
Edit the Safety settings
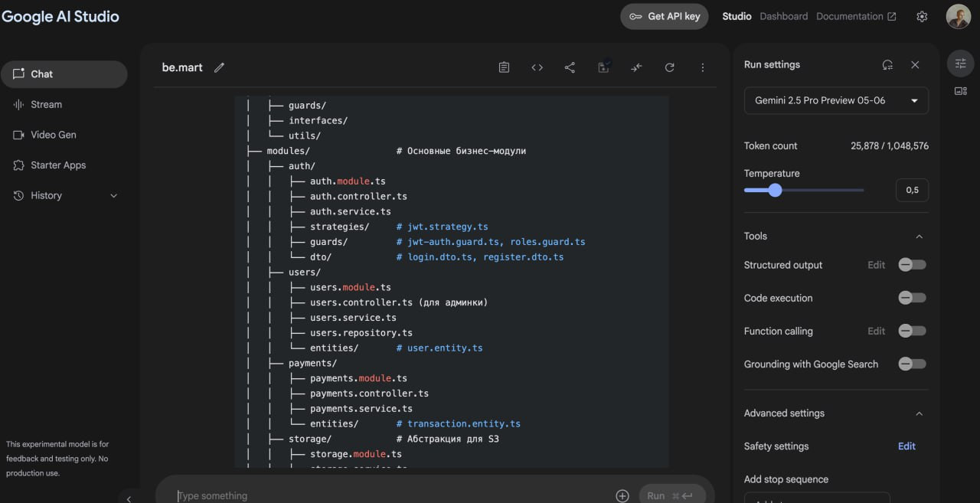point(906,446)
